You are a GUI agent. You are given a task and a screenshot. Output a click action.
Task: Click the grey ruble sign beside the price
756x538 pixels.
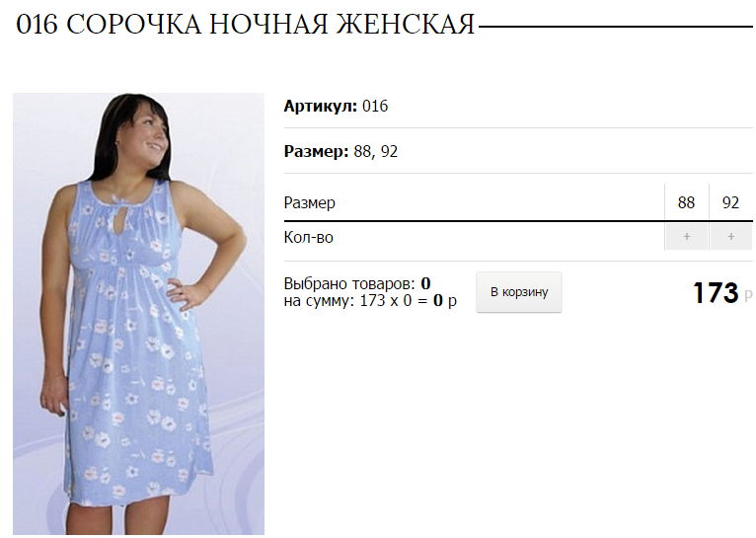pos(748,296)
